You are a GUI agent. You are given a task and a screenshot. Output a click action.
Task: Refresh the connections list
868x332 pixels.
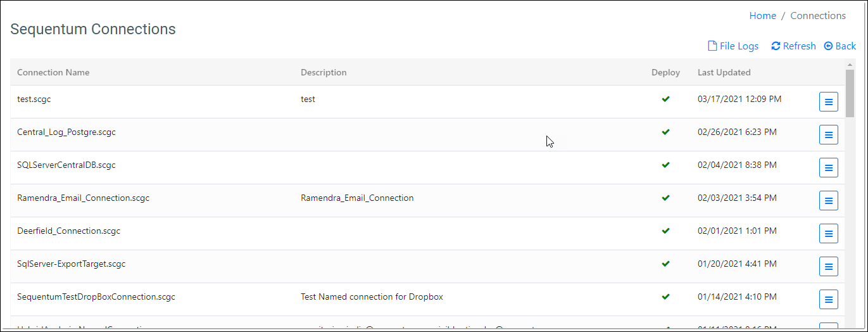click(x=793, y=46)
